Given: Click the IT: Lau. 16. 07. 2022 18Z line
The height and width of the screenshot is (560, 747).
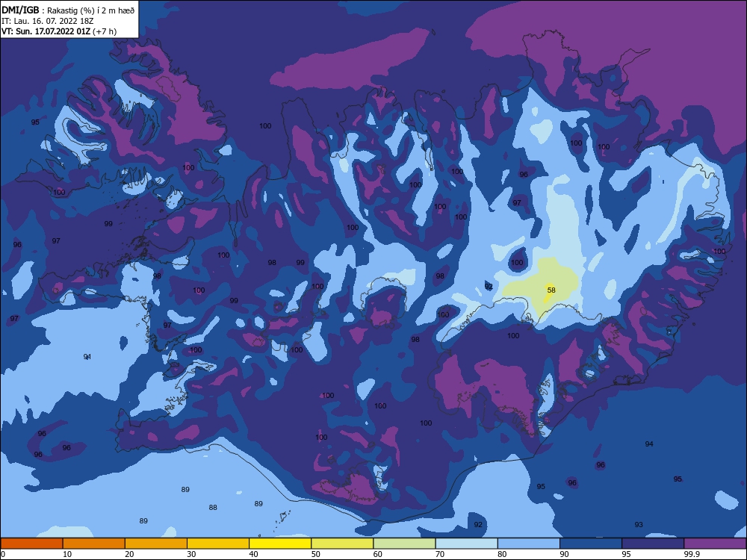Looking at the screenshot, I should tap(48, 21).
